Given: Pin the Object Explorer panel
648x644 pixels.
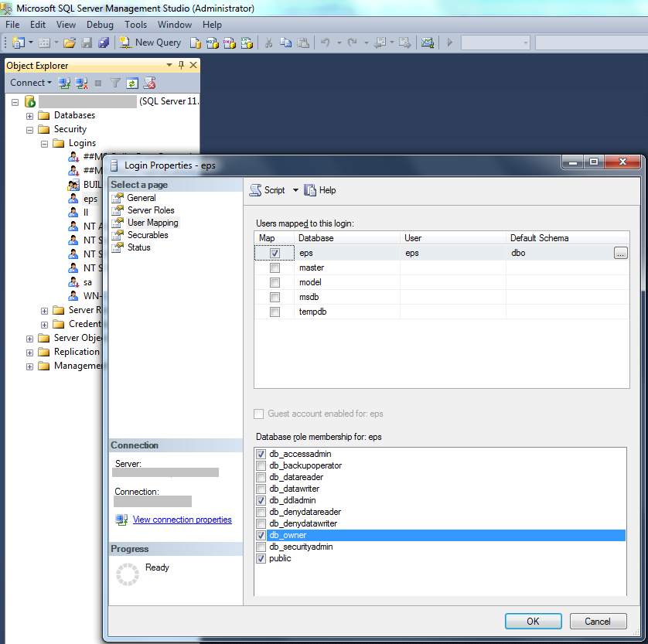Looking at the screenshot, I should click(x=181, y=65).
